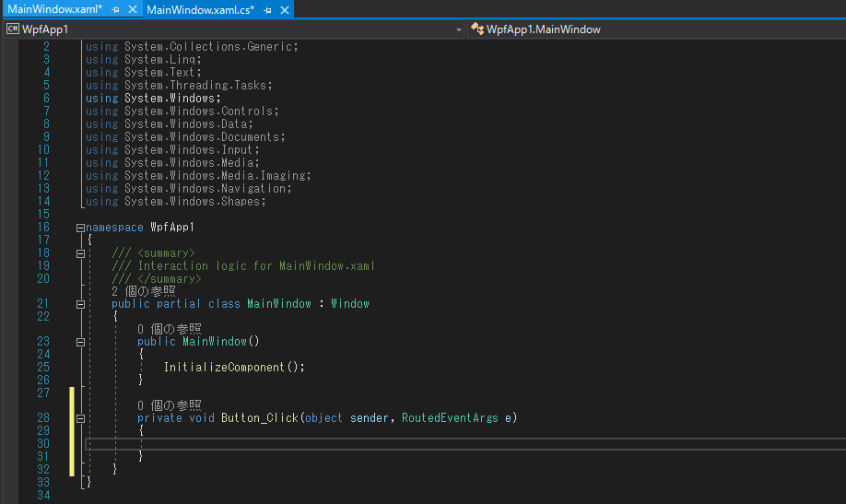Open the 2 個の参照 CodeLens link
Viewport: 846px width, 504px height.
click(144, 291)
